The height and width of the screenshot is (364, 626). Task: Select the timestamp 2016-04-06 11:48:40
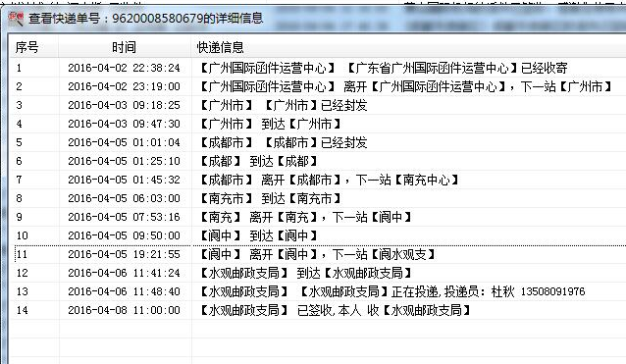coord(124,291)
